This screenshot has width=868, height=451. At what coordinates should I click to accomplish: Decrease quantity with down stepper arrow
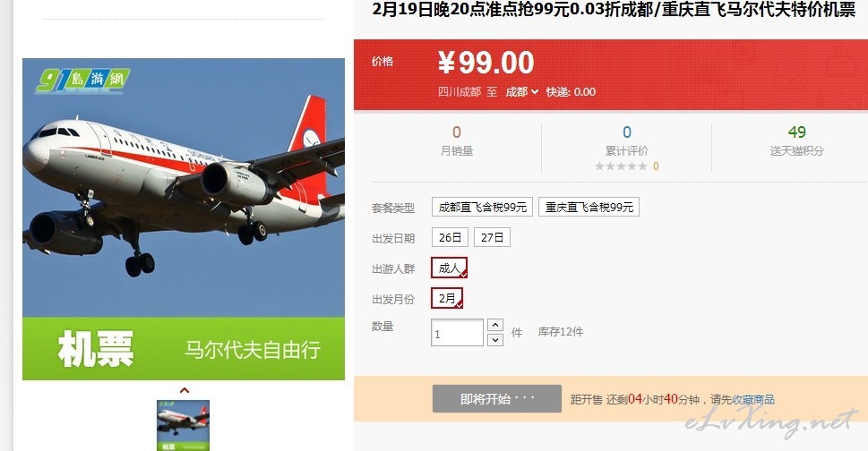(495, 340)
